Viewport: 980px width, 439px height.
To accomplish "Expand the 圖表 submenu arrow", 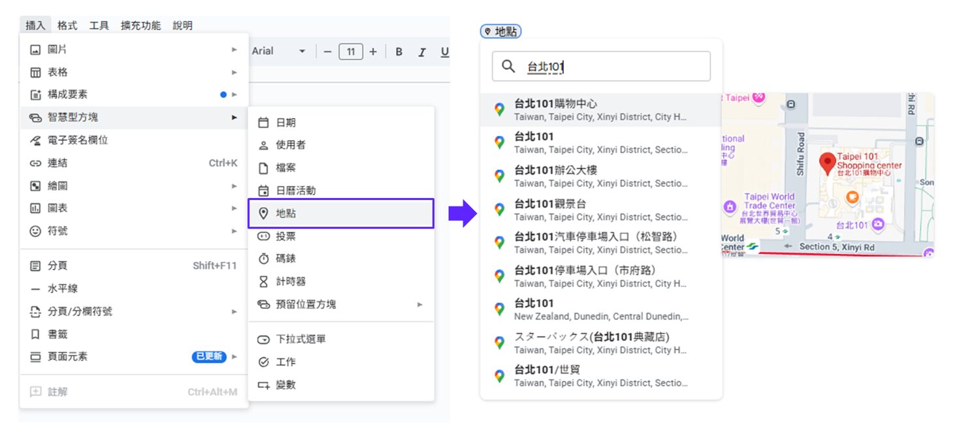I will [235, 208].
